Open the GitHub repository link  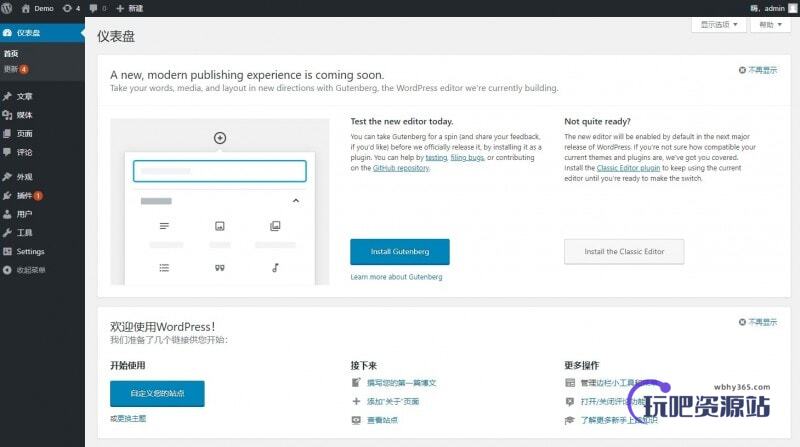(401, 168)
